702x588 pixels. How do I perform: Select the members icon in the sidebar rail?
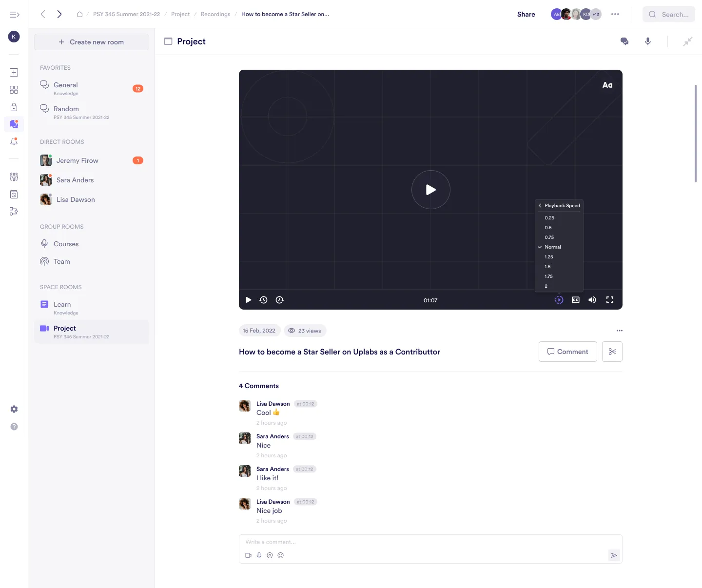pos(14,177)
